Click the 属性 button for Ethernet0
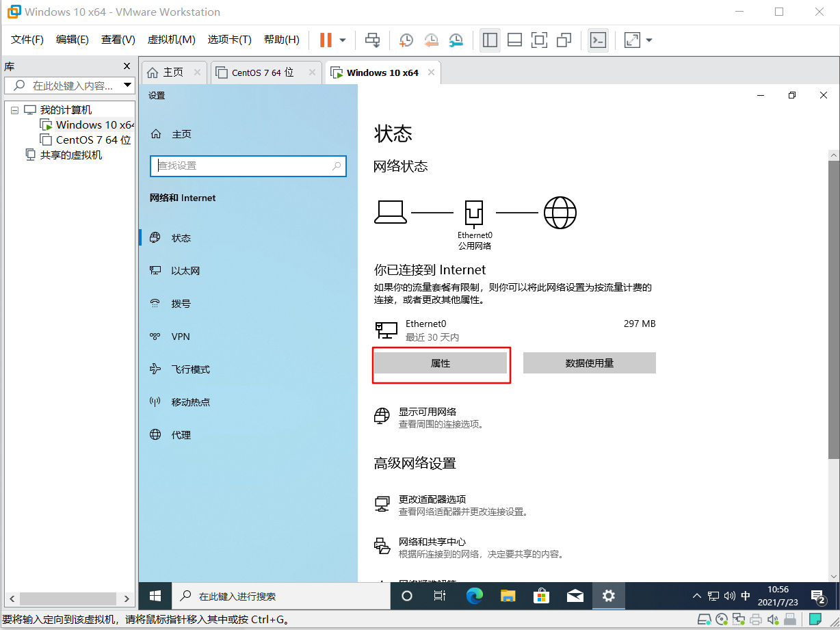This screenshot has width=840, height=630. coord(441,363)
